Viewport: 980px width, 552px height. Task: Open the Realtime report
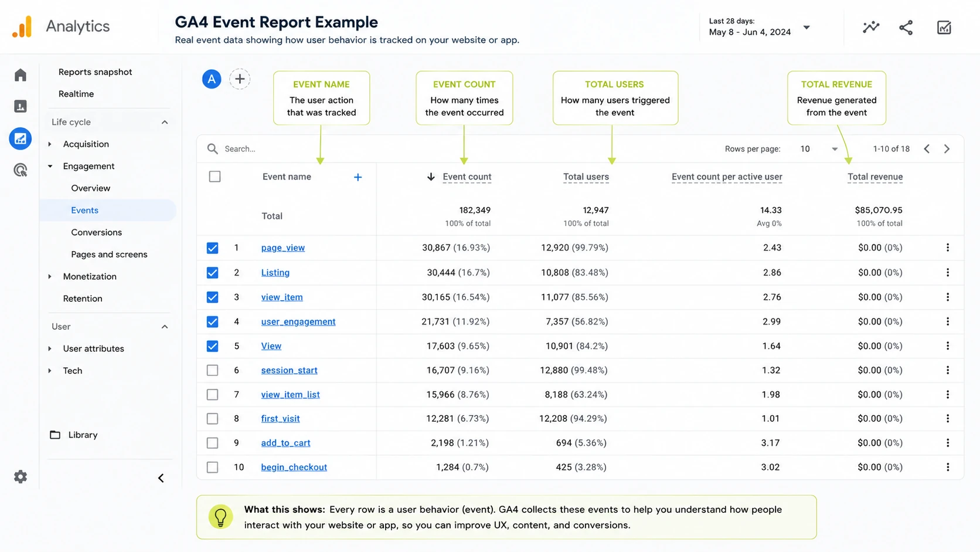pos(76,94)
